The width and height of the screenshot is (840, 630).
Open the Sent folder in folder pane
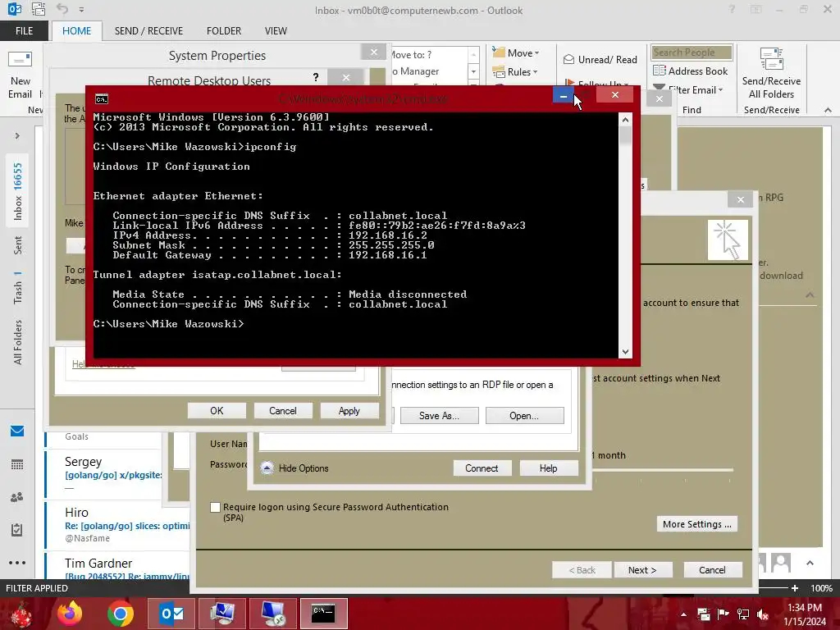tap(18, 245)
